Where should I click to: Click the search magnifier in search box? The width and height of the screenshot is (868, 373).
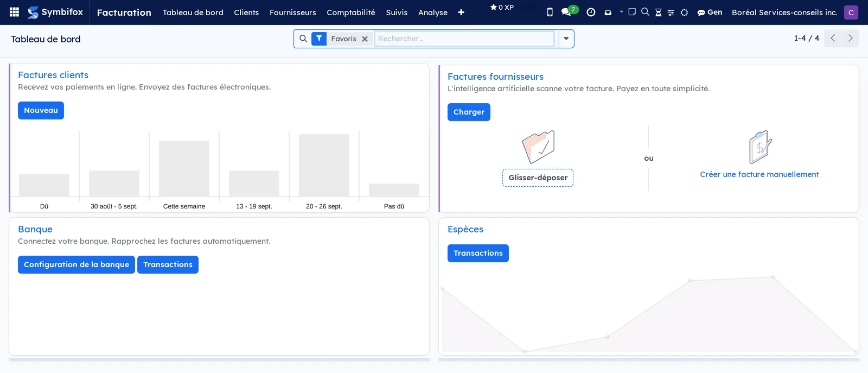(x=303, y=39)
